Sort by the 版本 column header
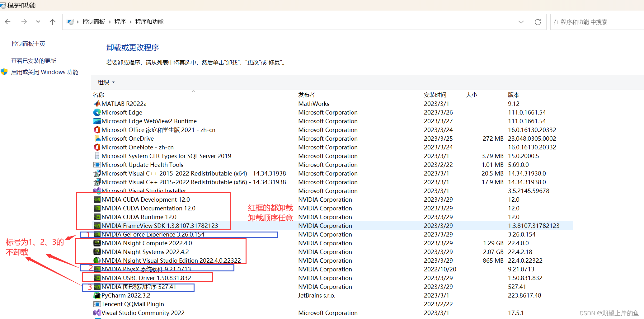Image resolution: width=644 pixels, height=319 pixels. (x=539, y=95)
